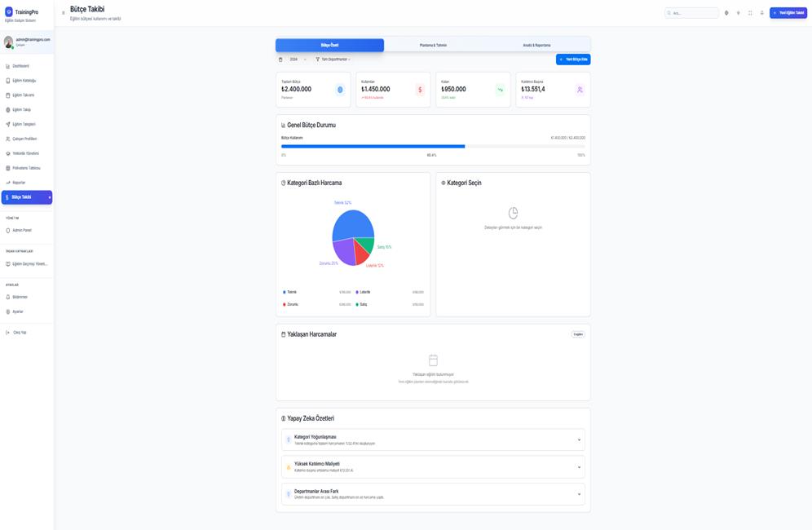
Task: Click inside the Ara search field
Action: [691, 13]
